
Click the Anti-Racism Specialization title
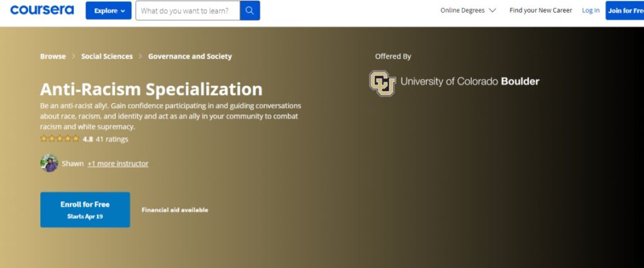[151, 89]
